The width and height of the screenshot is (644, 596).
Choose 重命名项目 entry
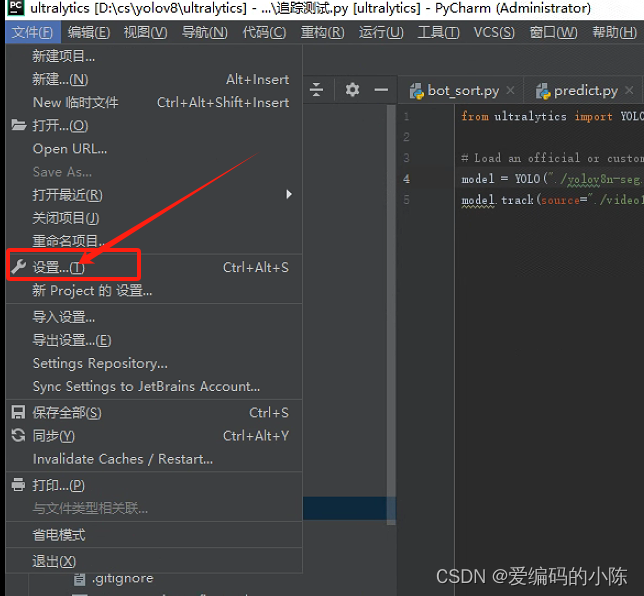(x=154, y=241)
